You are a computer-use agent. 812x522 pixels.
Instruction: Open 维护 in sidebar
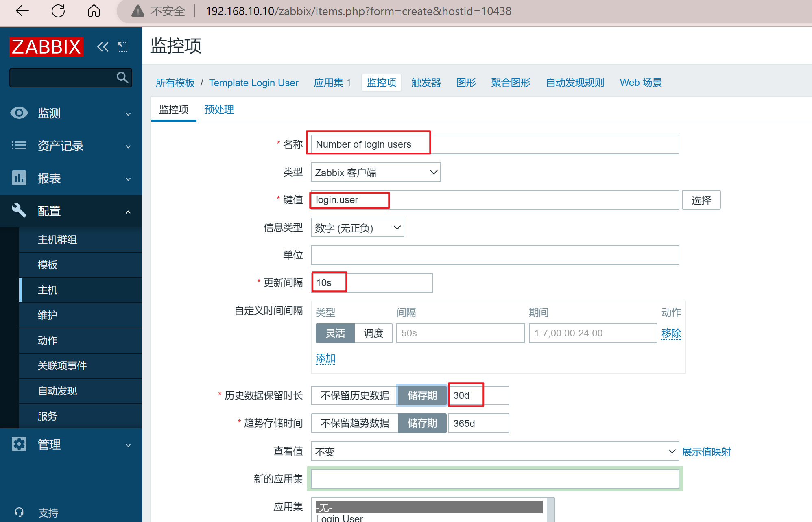pos(81,315)
